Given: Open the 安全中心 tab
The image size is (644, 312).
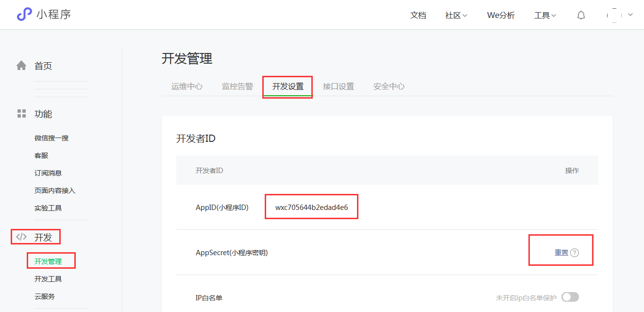Looking at the screenshot, I should pyautogui.click(x=389, y=87).
